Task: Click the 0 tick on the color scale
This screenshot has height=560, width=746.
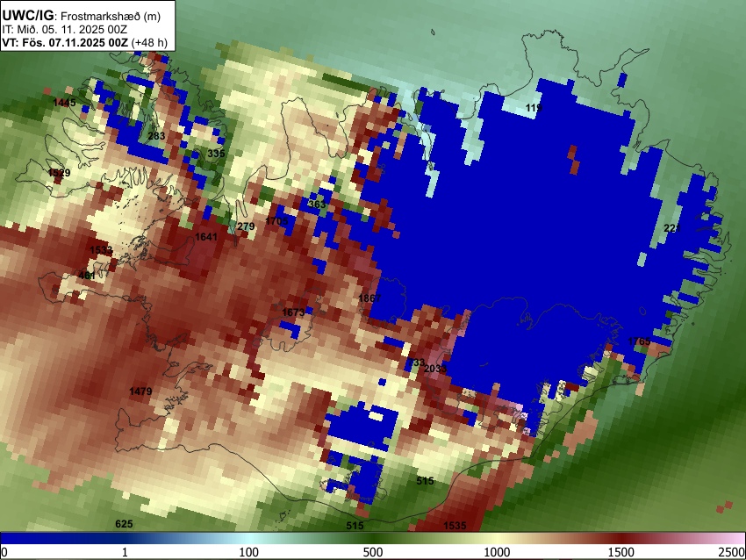Action: 4,552
